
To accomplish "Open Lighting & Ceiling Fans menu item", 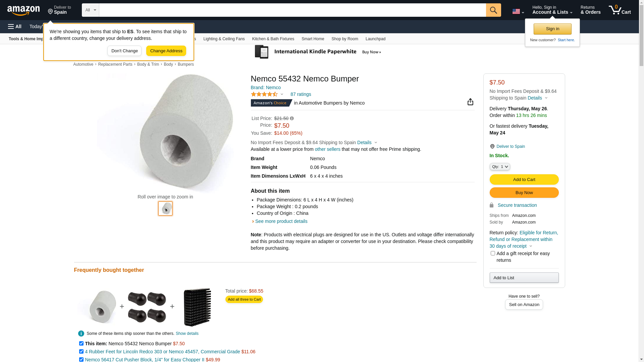I will [x=224, y=39].
